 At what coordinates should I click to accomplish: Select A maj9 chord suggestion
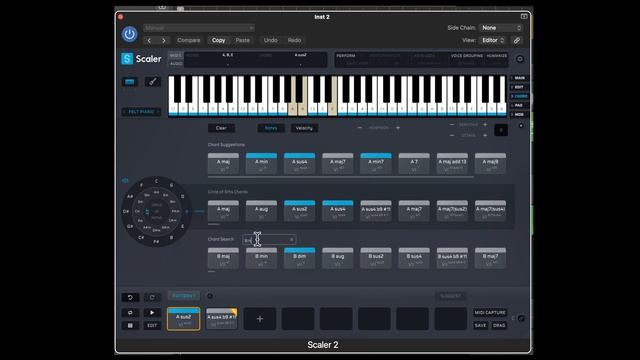pos(490,164)
